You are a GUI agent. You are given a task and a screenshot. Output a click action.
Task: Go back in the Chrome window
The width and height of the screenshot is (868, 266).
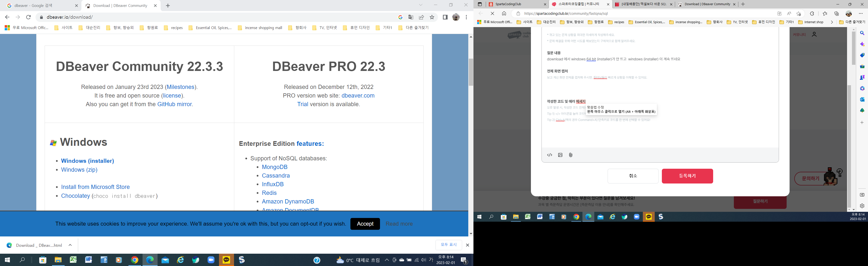(x=7, y=17)
